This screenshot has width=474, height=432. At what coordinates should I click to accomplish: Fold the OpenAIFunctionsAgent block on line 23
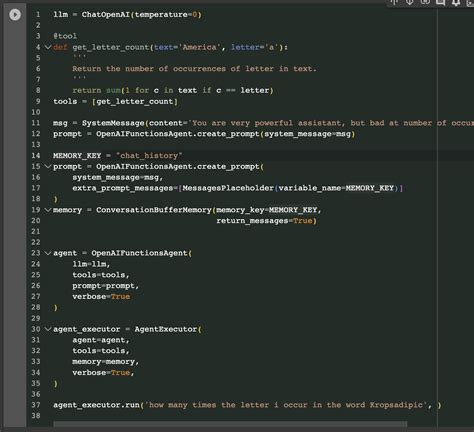(48, 253)
